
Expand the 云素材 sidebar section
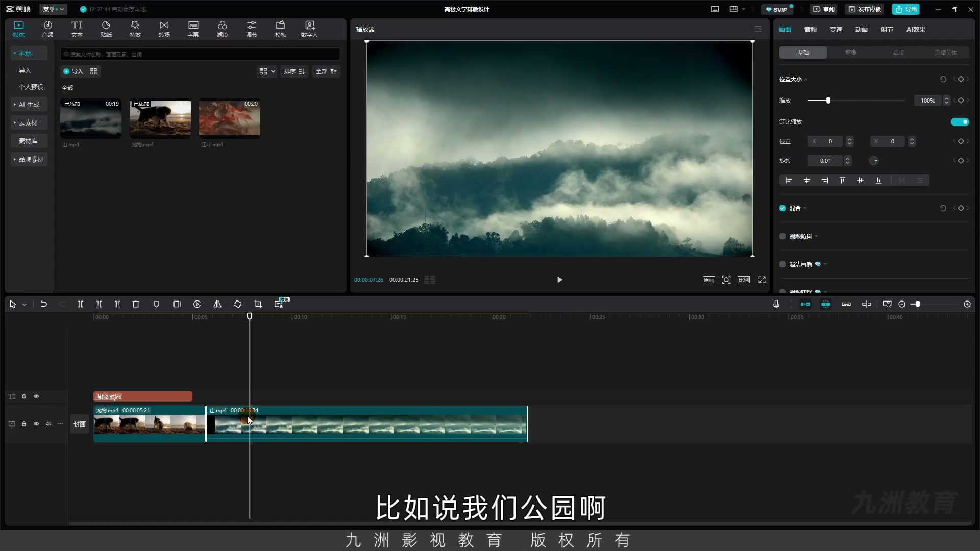click(x=29, y=122)
